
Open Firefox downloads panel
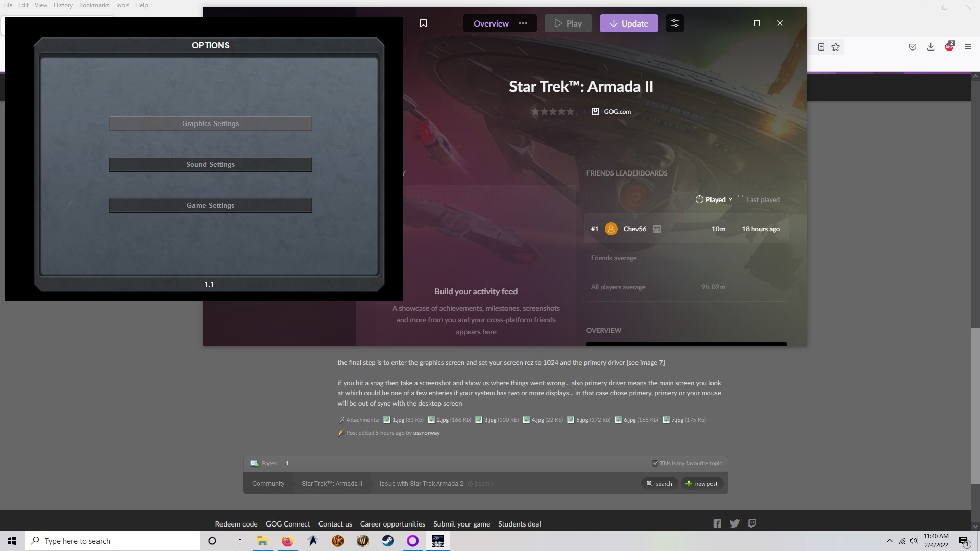931,47
